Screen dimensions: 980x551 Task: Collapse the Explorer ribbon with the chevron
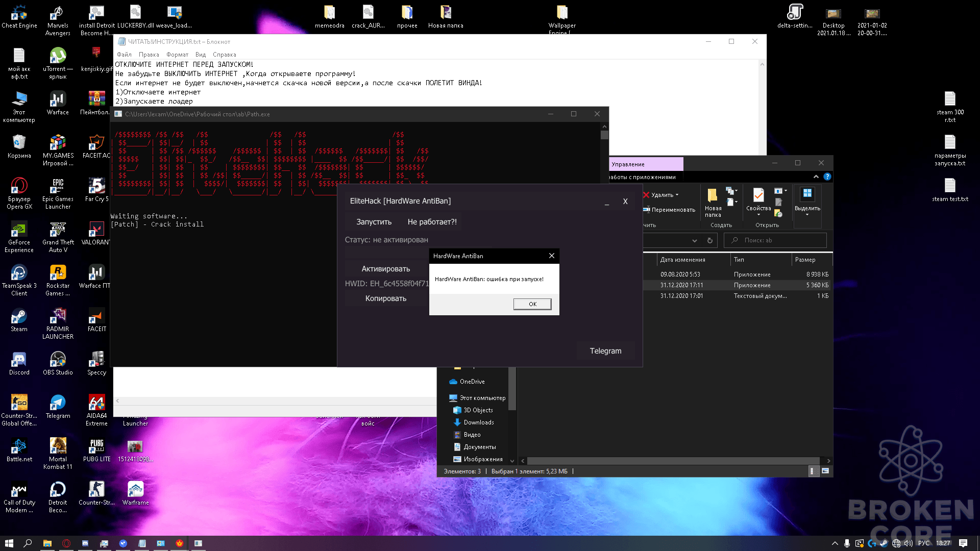tap(816, 177)
